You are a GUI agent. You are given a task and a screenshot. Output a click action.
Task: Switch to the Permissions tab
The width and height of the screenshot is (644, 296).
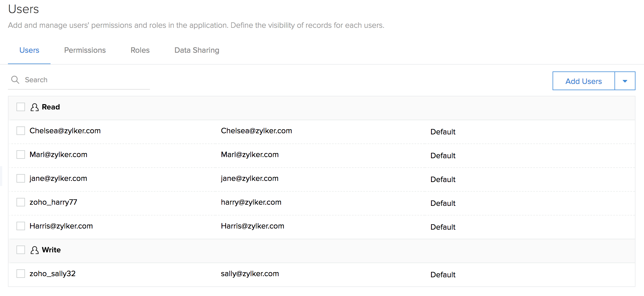point(85,50)
